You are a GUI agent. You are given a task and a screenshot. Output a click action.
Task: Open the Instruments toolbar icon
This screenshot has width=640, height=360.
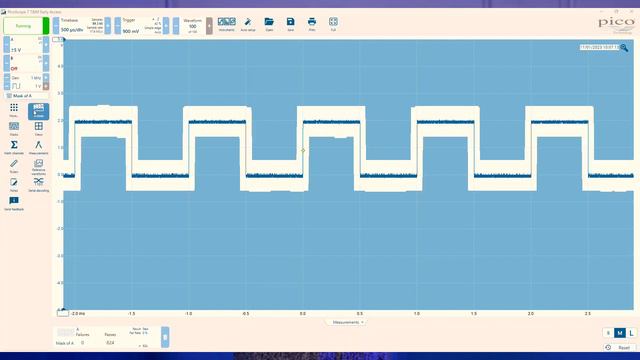tap(227, 24)
